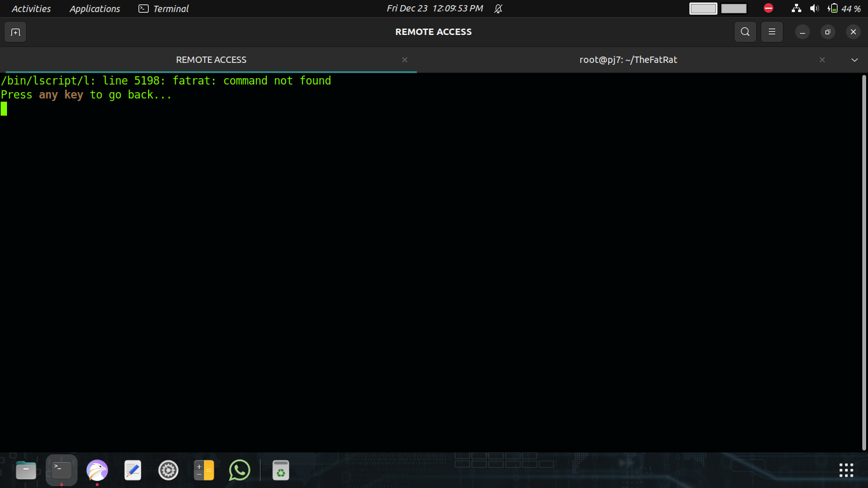Screen dimensions: 868x488
Task: Open the terminal hamburger menu
Action: (771, 31)
